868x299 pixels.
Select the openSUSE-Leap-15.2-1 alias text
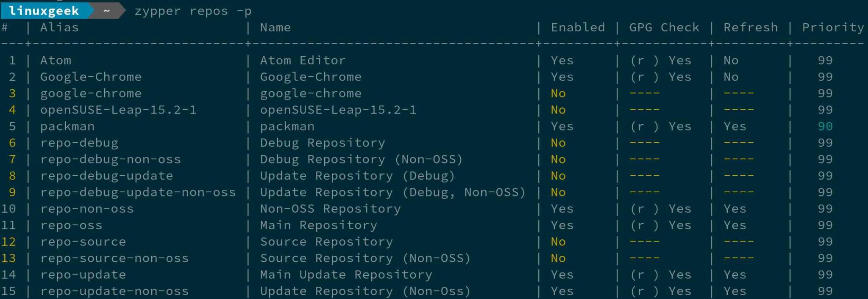tap(118, 110)
